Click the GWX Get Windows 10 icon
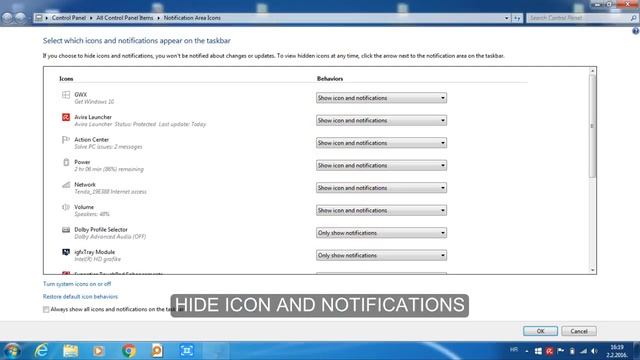Viewport: 640px width, 360px height. (x=66, y=95)
